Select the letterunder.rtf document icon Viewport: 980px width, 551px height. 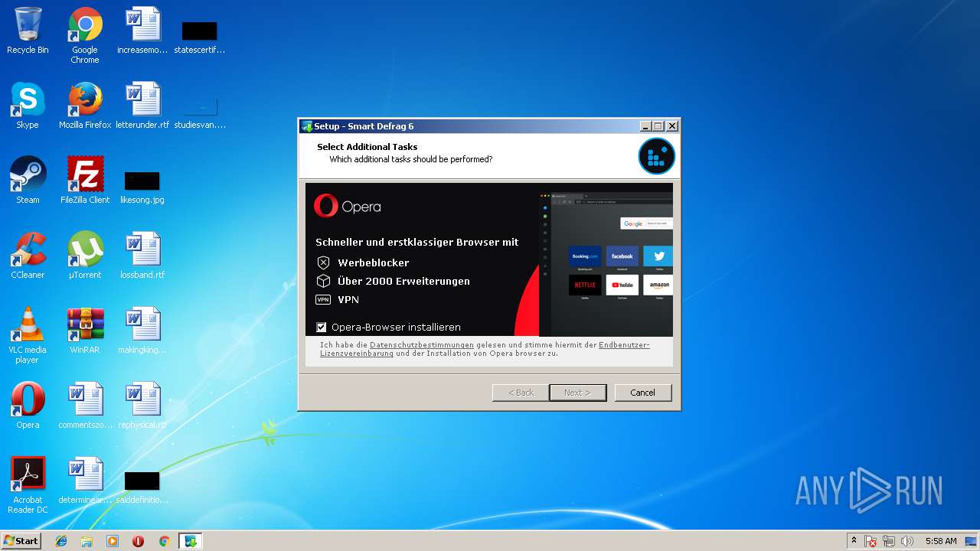pyautogui.click(x=142, y=106)
